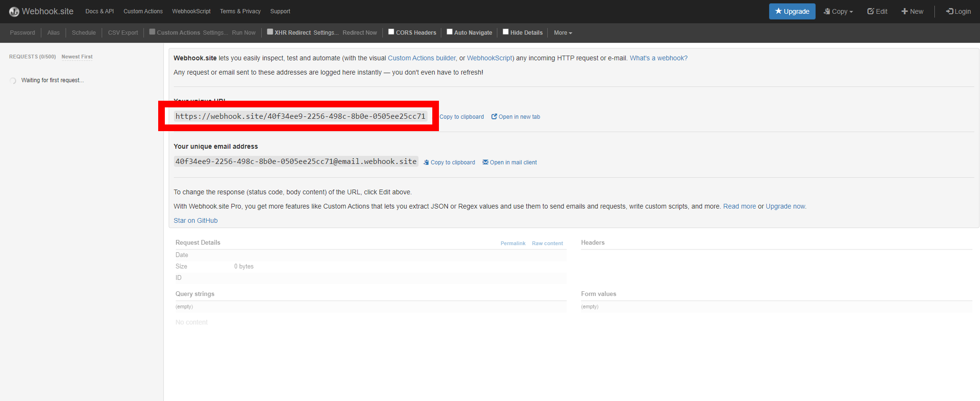Open the Support page
The height and width of the screenshot is (401, 980).
click(280, 11)
